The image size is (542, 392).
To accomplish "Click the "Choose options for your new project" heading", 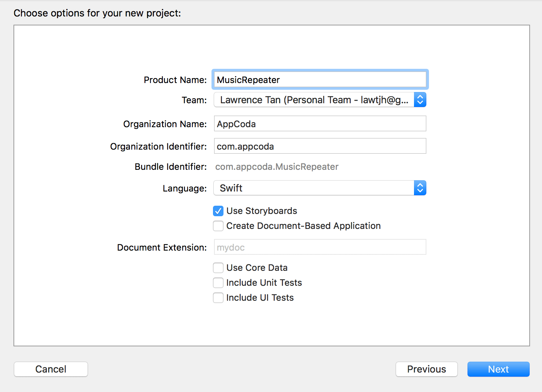I will (97, 13).
